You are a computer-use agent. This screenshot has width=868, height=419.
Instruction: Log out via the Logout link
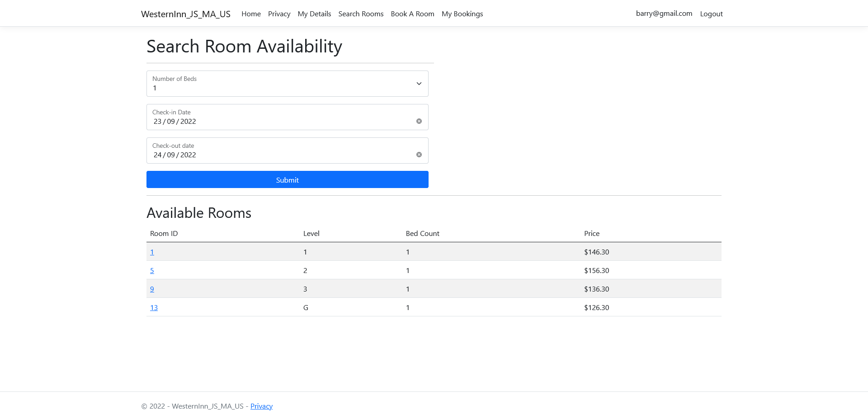coord(711,14)
